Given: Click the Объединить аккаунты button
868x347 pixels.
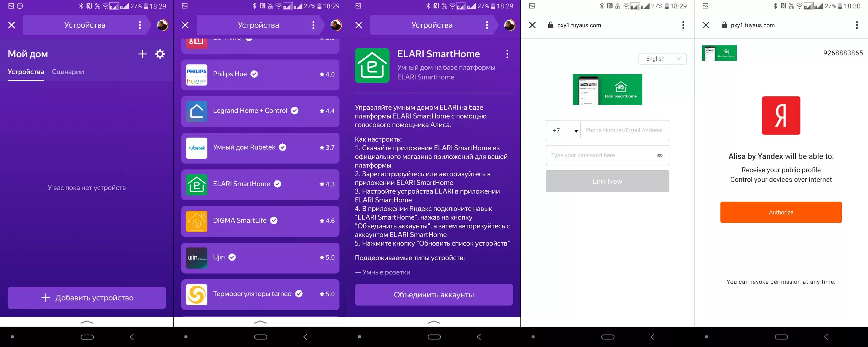Looking at the screenshot, I should pos(434,294).
